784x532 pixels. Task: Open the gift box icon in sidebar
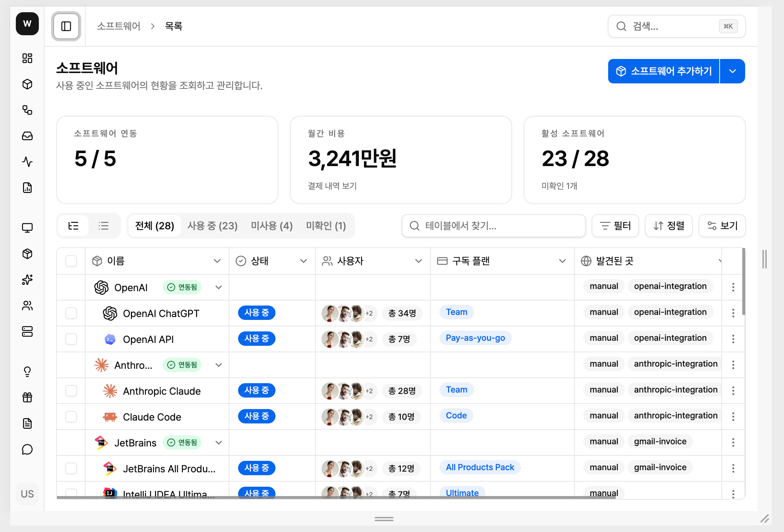point(27,398)
